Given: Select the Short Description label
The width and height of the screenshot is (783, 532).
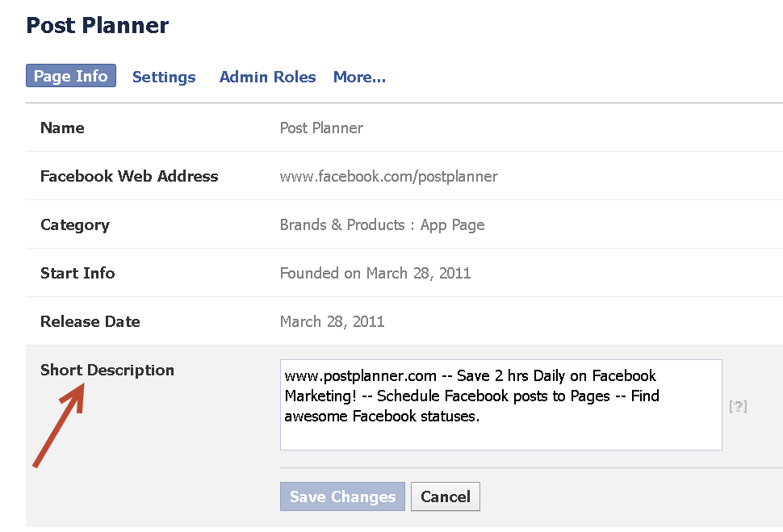Looking at the screenshot, I should point(107,370).
